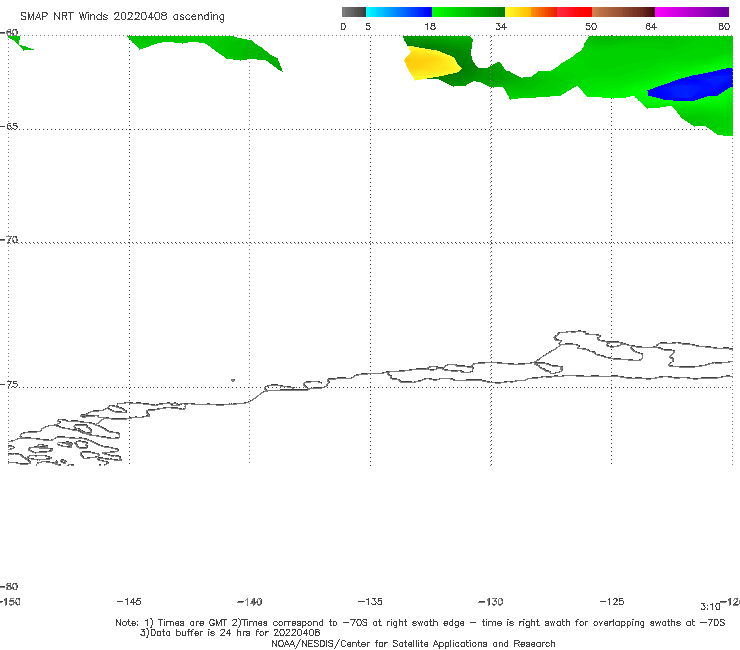Screen dimensions: 740x650
Task: Click the '-135' longitude label
Action: [x=370, y=602]
